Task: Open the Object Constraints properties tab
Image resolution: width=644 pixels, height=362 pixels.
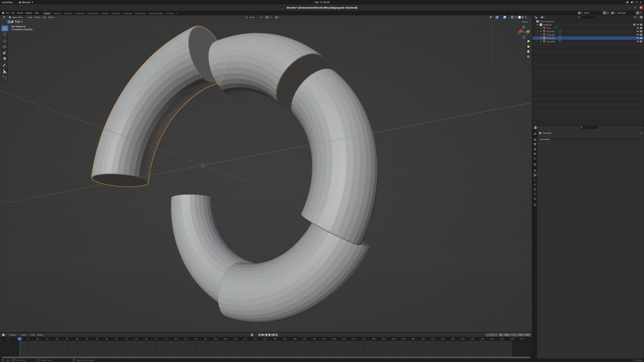Action: click(535, 190)
